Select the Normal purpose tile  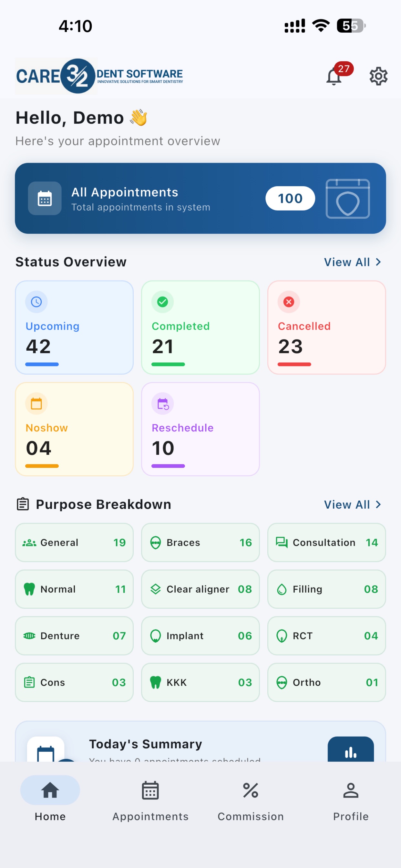pos(74,589)
